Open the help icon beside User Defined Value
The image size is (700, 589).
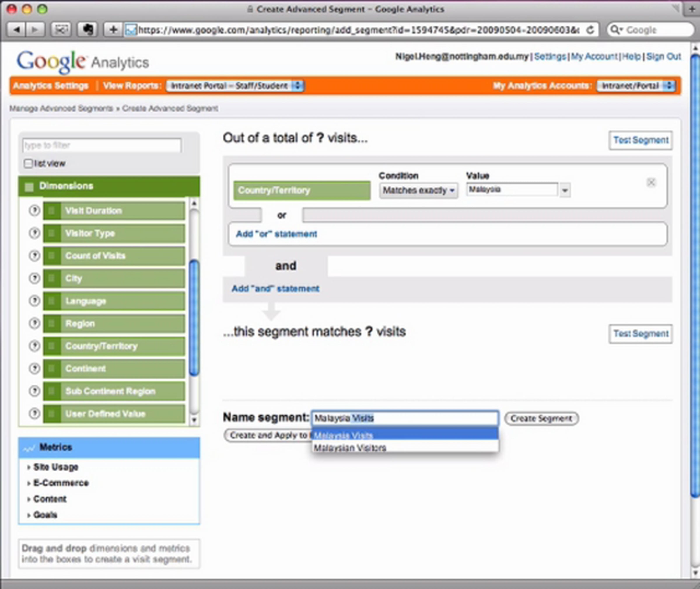click(34, 413)
